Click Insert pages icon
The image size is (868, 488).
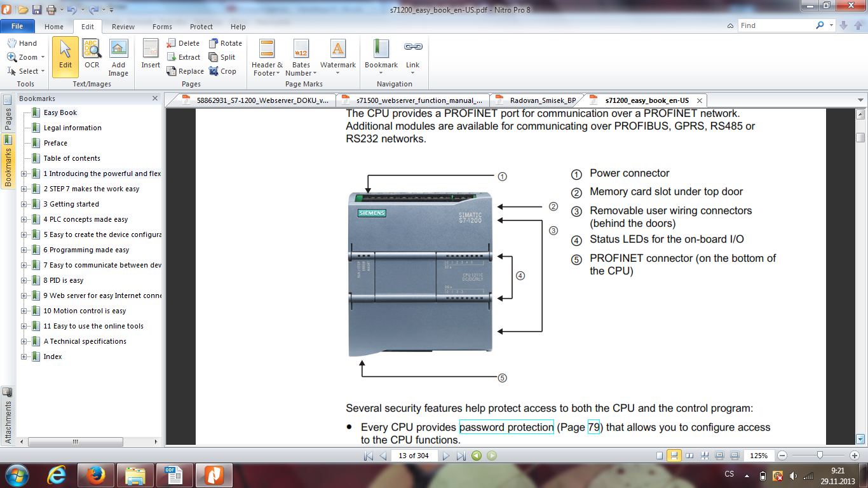(x=151, y=55)
